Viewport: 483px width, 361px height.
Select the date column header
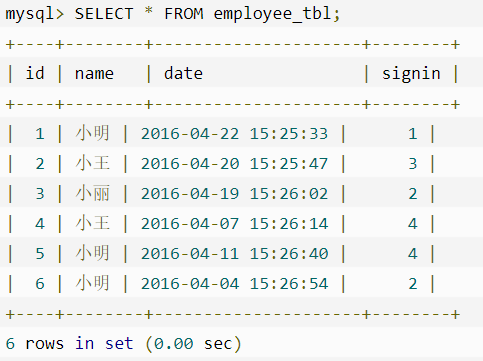coord(183,73)
